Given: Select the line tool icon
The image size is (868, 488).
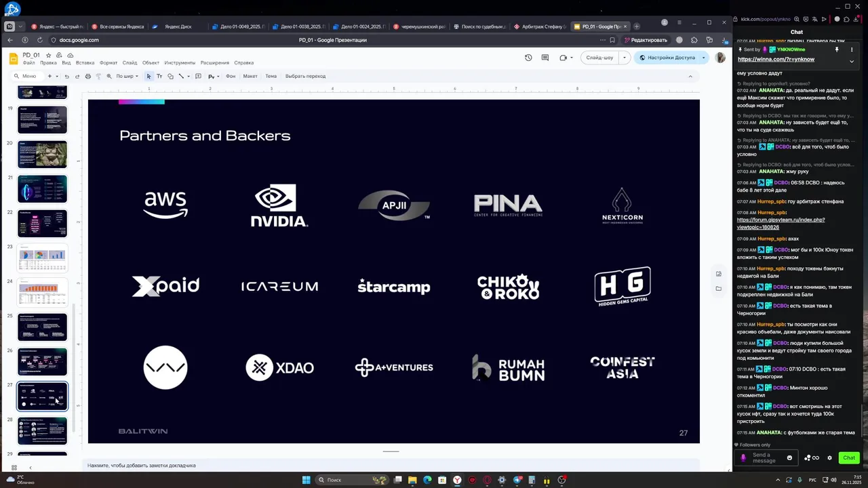Looking at the screenshot, I should point(180,76).
